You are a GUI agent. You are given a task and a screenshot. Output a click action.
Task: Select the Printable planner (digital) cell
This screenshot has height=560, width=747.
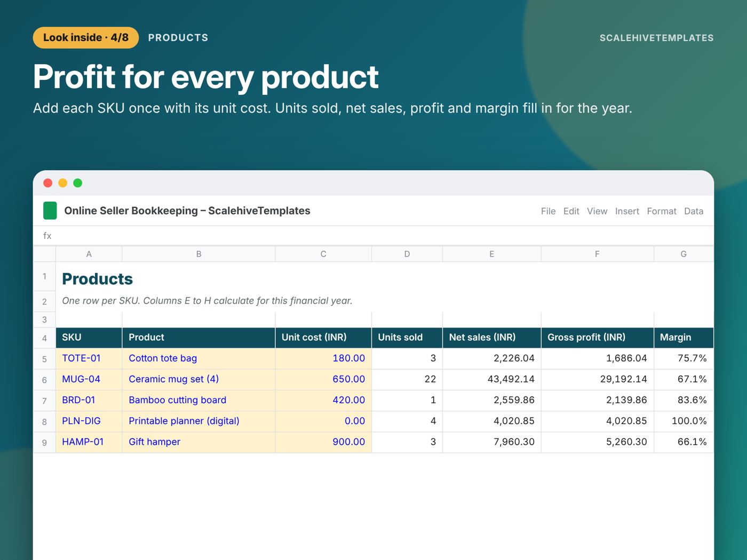(x=199, y=421)
